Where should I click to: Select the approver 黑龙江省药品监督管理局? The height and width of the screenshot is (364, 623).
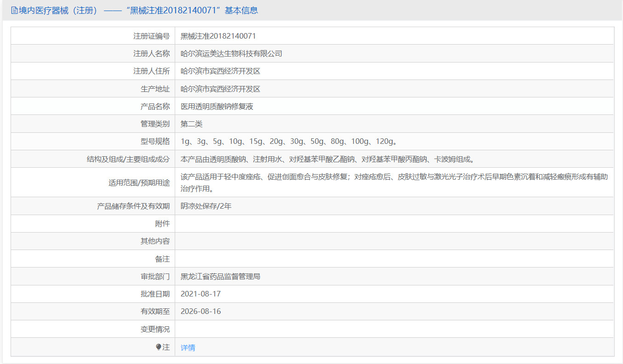tap(221, 276)
